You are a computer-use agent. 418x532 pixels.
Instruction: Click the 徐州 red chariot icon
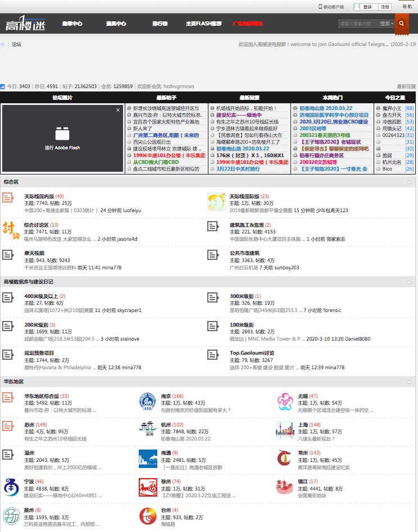[x=148, y=487]
